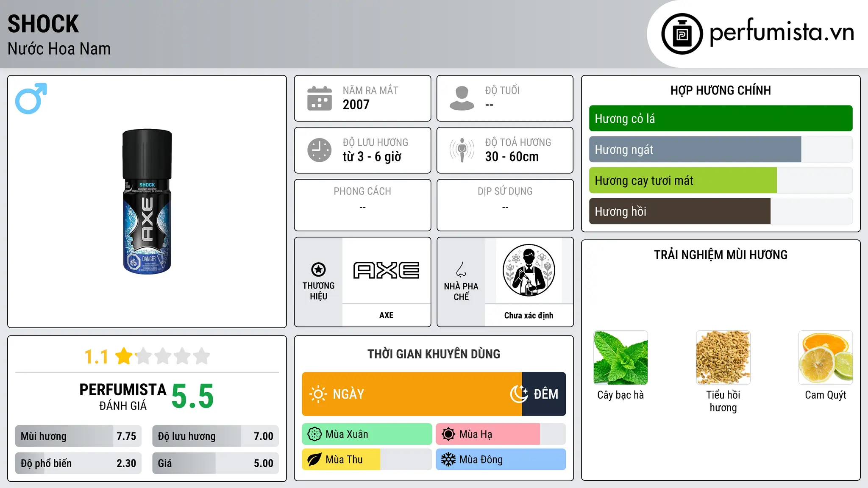Click the SHOCK product title
This screenshot has width=868, height=488.
tap(43, 24)
